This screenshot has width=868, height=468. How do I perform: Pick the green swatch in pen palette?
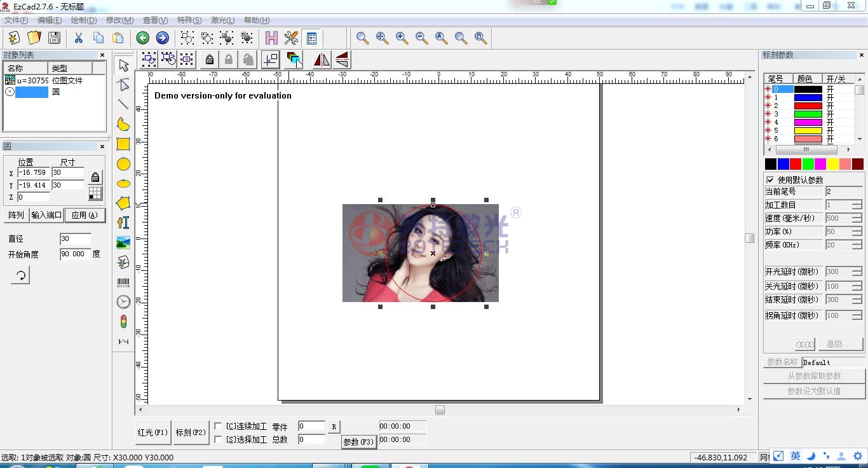point(808,164)
